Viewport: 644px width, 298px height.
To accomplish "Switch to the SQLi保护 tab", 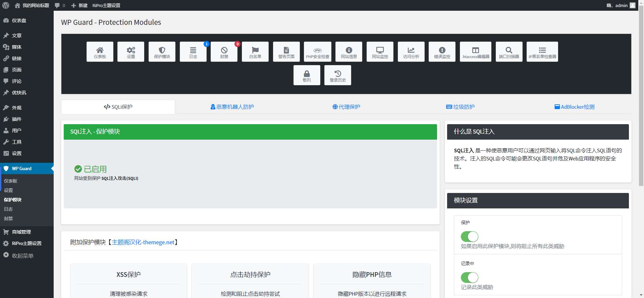I will pos(118,107).
